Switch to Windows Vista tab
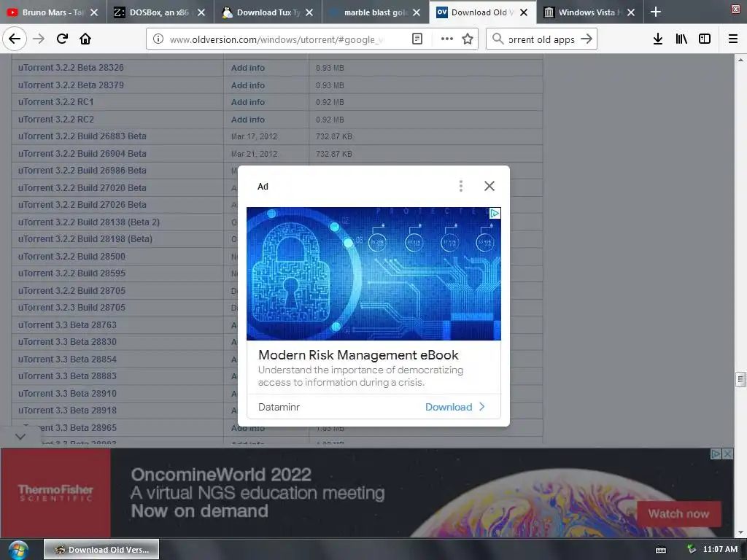The image size is (747, 560). tap(589, 12)
